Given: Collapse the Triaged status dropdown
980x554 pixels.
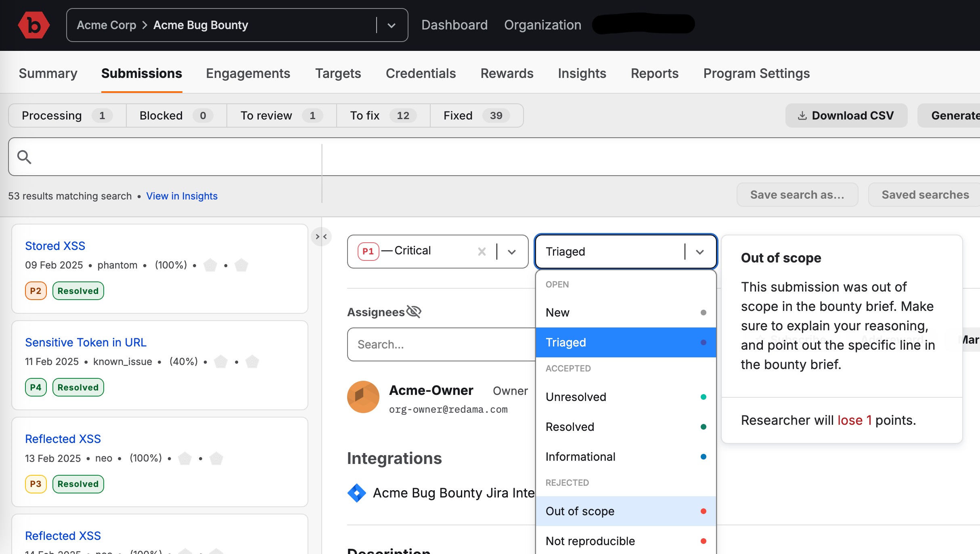Looking at the screenshot, I should [700, 252].
